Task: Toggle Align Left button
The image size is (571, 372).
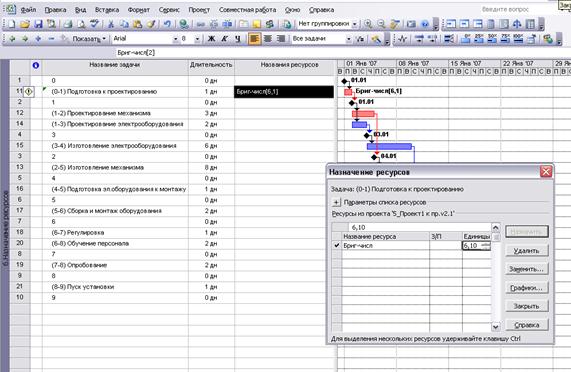Action: [255, 39]
